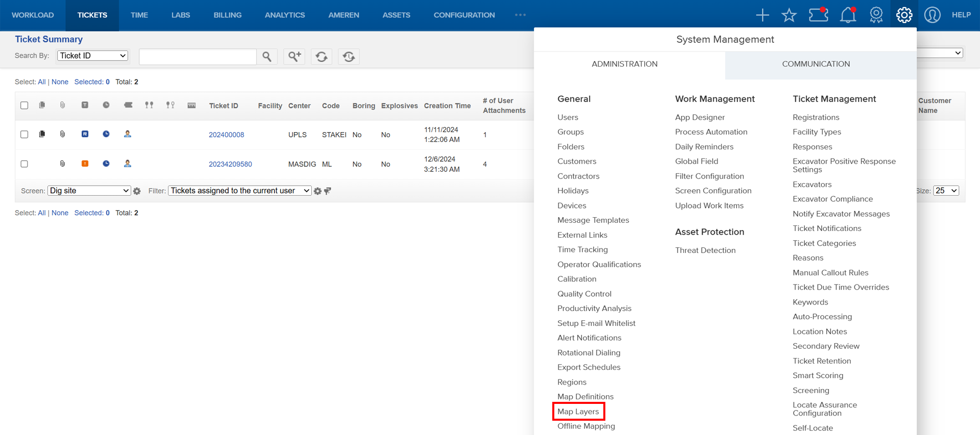Click the copy documents icon on ticket 202400008 row

point(42,134)
